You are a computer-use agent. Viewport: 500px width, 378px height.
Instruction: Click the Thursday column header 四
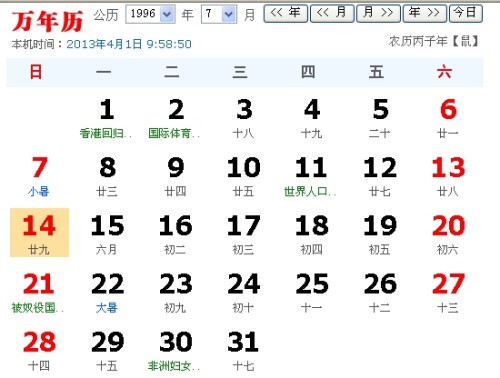[308, 72]
